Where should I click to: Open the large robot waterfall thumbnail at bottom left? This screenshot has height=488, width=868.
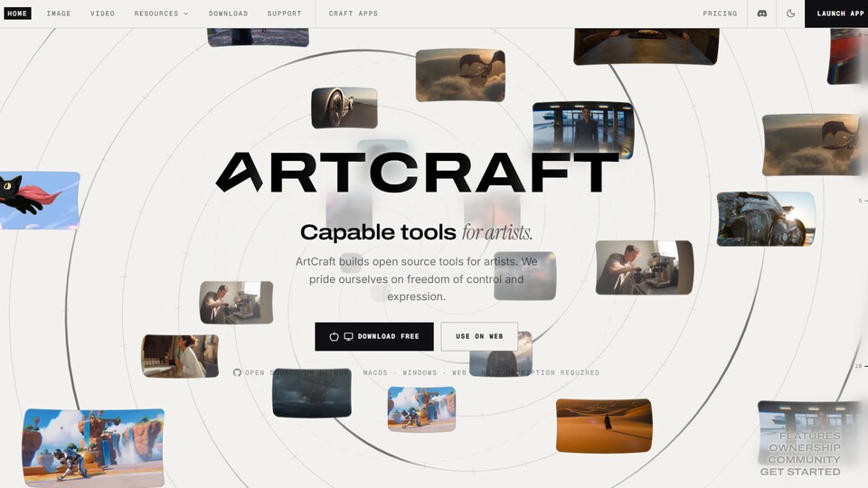pos(93,447)
